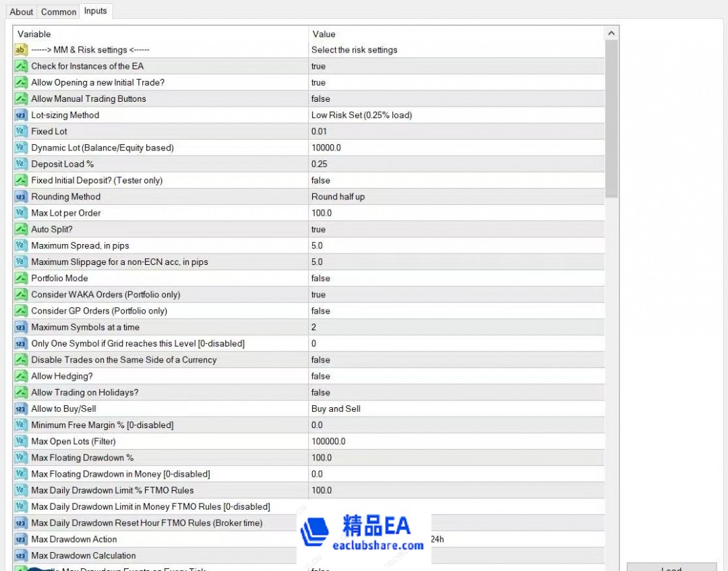The image size is (728, 571).
Task: Click the icon next to Deposit Load %
Action: click(x=21, y=164)
